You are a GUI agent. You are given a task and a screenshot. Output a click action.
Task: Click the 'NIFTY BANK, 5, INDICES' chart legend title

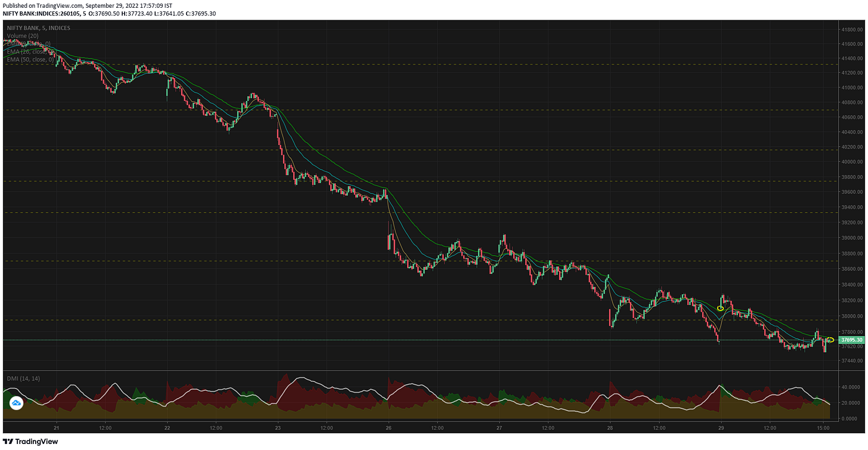pyautogui.click(x=38, y=28)
